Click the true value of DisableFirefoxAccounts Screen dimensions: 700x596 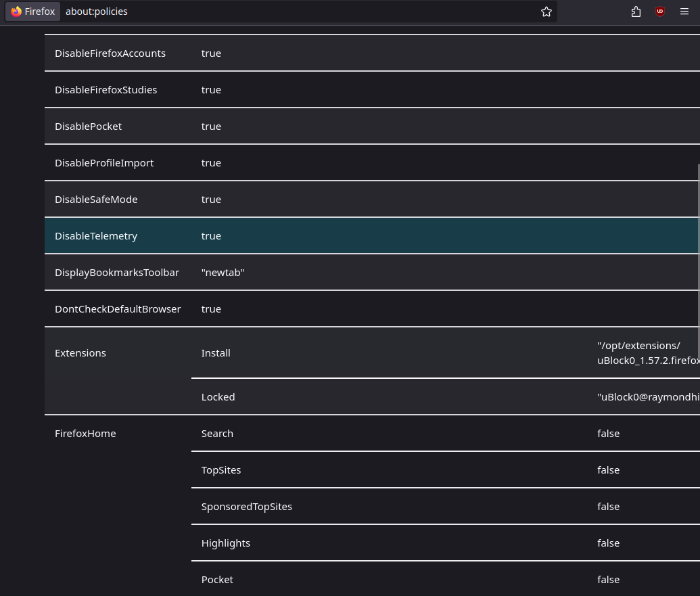click(211, 53)
